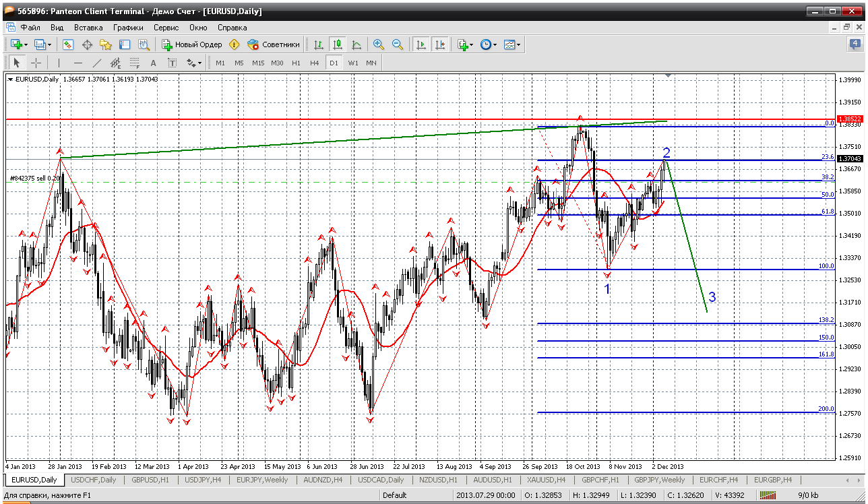Select the trendline drawing tool
The width and height of the screenshot is (868, 504).
click(96, 63)
